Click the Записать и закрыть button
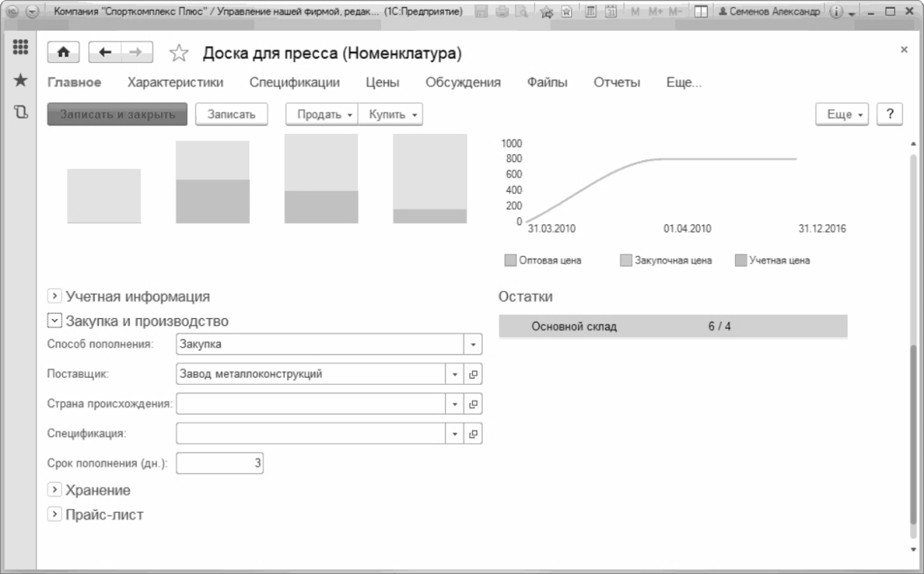This screenshot has height=574, width=924. [117, 115]
